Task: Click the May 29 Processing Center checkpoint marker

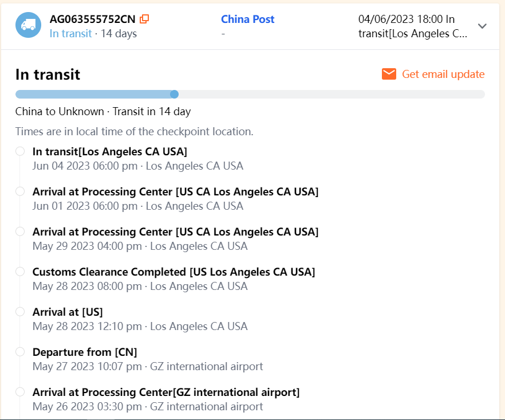Action: pyautogui.click(x=20, y=231)
